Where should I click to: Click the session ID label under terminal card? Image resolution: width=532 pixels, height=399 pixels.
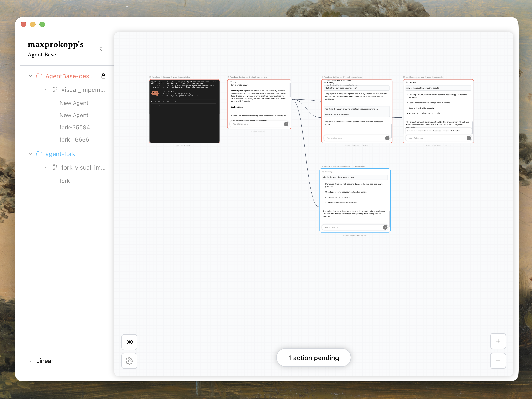pos(184,146)
